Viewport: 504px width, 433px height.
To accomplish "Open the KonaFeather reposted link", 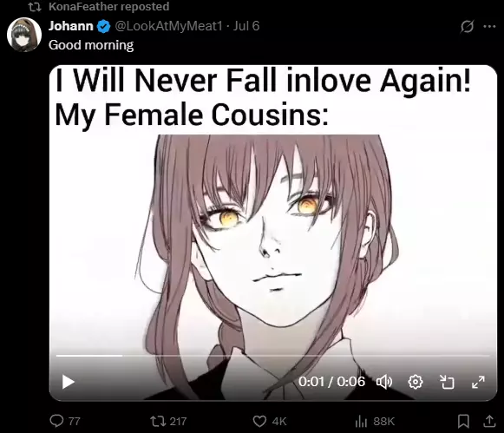I will click(x=108, y=6).
